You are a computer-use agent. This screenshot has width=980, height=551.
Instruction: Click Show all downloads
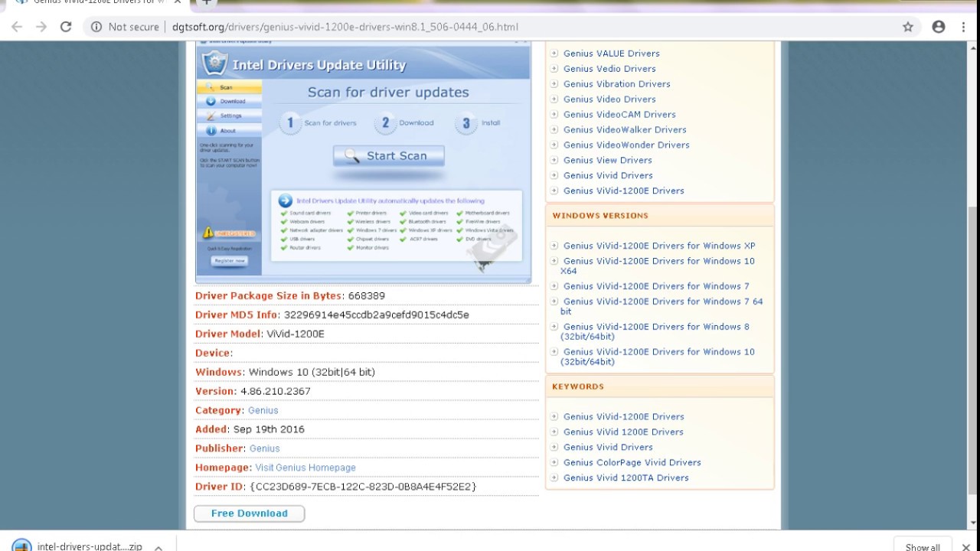click(x=923, y=547)
